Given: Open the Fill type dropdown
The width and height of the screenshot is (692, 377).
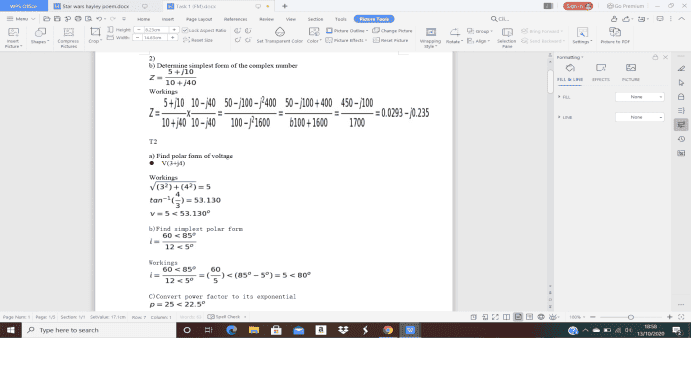Looking at the screenshot, I should [x=639, y=97].
